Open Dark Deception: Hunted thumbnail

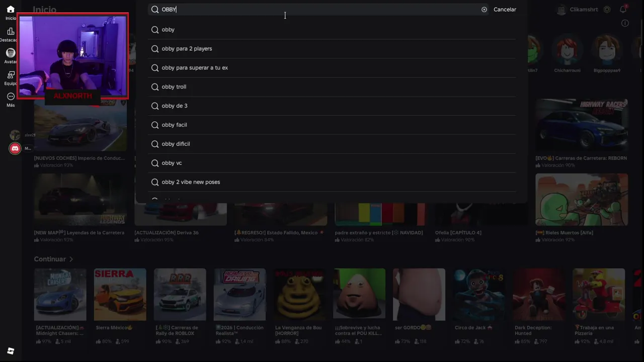click(539, 294)
